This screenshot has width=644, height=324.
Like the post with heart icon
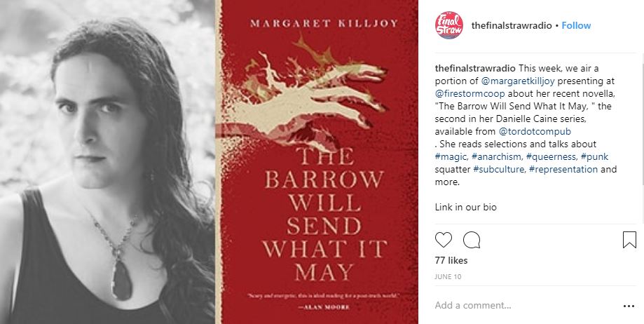point(443,240)
